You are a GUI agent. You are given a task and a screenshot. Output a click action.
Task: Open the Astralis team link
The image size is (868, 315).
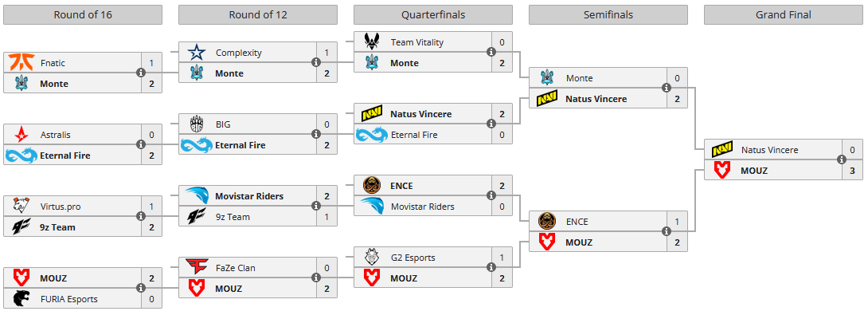[55, 135]
